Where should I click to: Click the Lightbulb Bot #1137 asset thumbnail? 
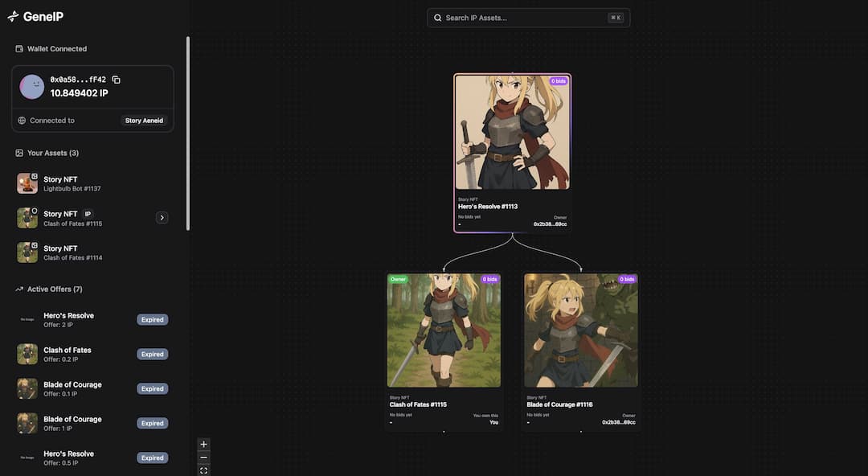pos(27,183)
